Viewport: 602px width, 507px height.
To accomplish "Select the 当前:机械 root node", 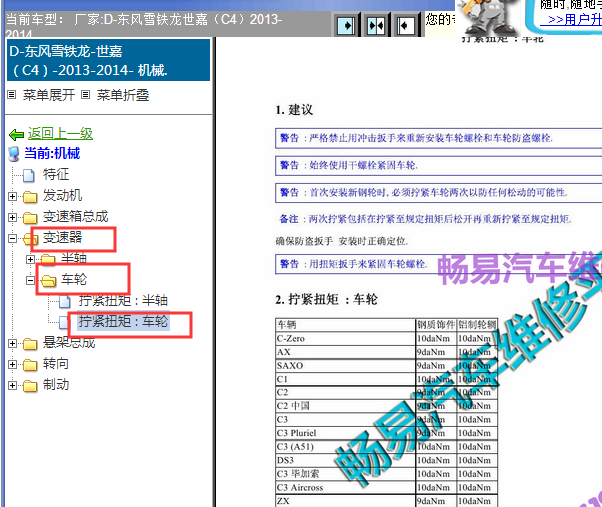I will pos(52,153).
